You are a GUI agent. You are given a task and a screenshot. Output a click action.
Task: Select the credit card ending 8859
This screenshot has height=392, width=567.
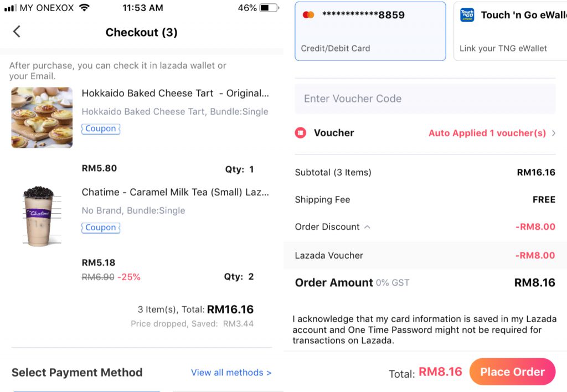coord(370,31)
